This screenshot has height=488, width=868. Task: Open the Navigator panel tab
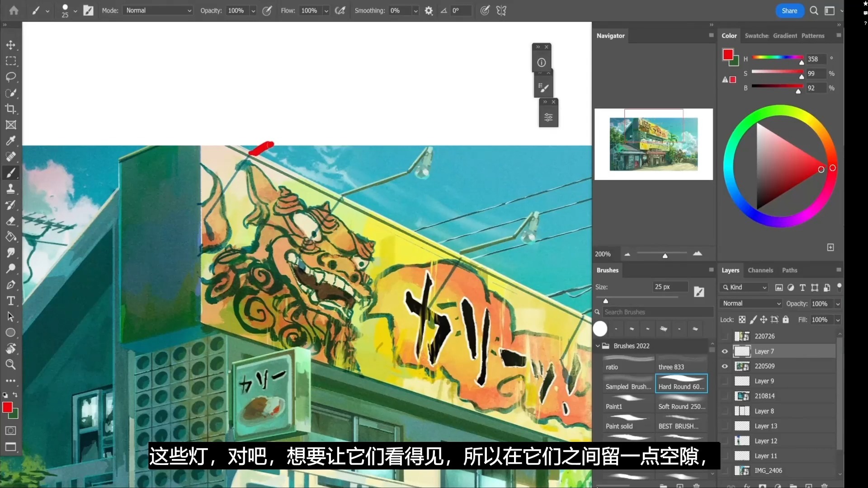(610, 36)
